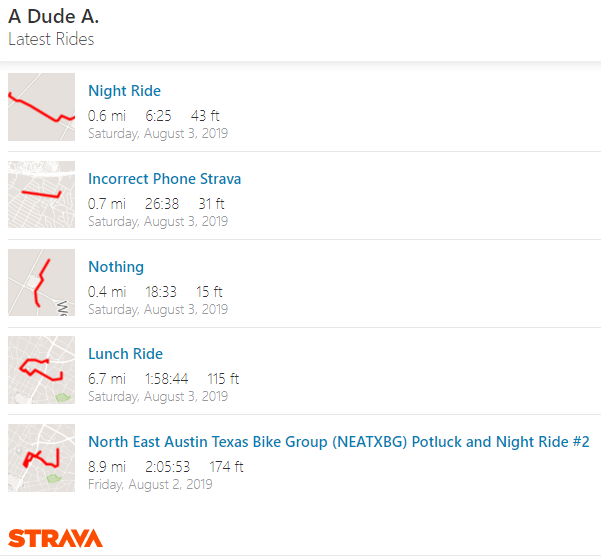601x559 pixels.
Task: Click the Strava logo
Action: tap(55, 537)
